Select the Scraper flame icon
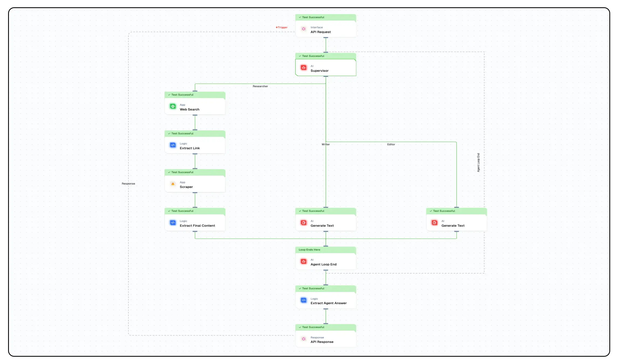This screenshot has width=618, height=364. click(x=173, y=184)
